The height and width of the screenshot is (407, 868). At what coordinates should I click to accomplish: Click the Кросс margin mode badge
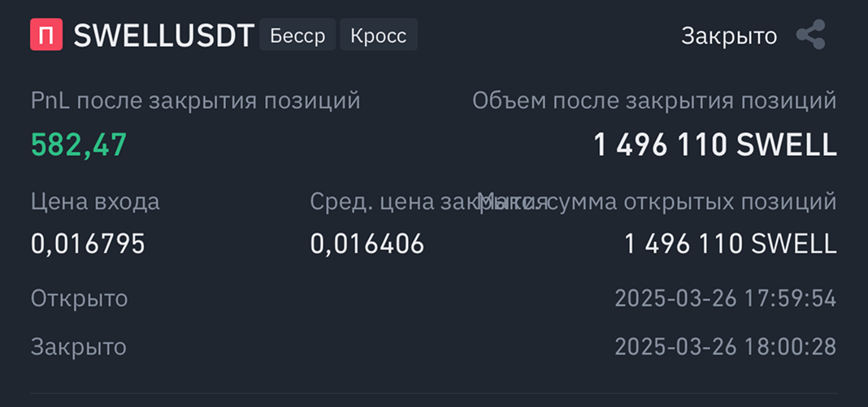pos(379,36)
